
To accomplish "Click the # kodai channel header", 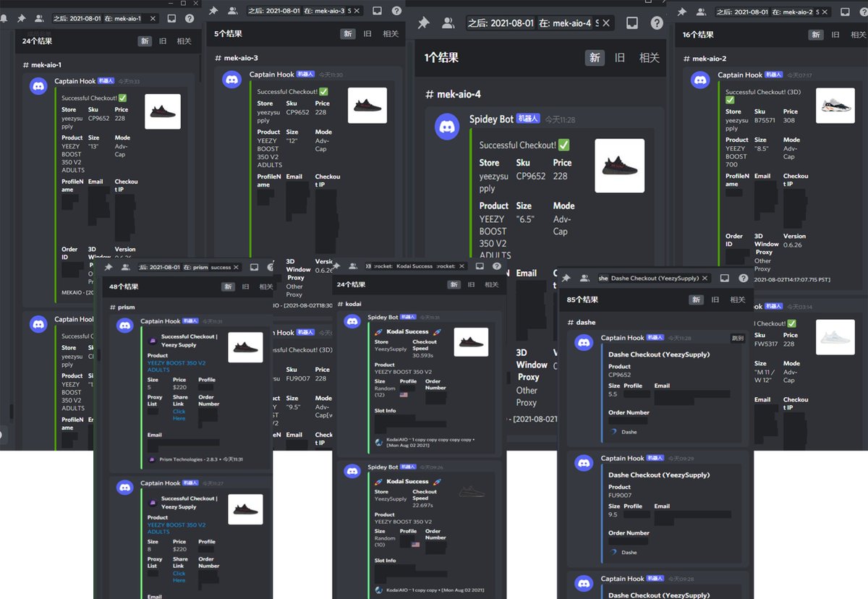I will 349,304.
